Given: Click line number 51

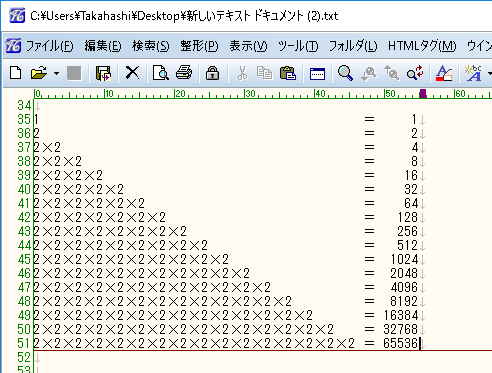Looking at the screenshot, I should point(24,343).
